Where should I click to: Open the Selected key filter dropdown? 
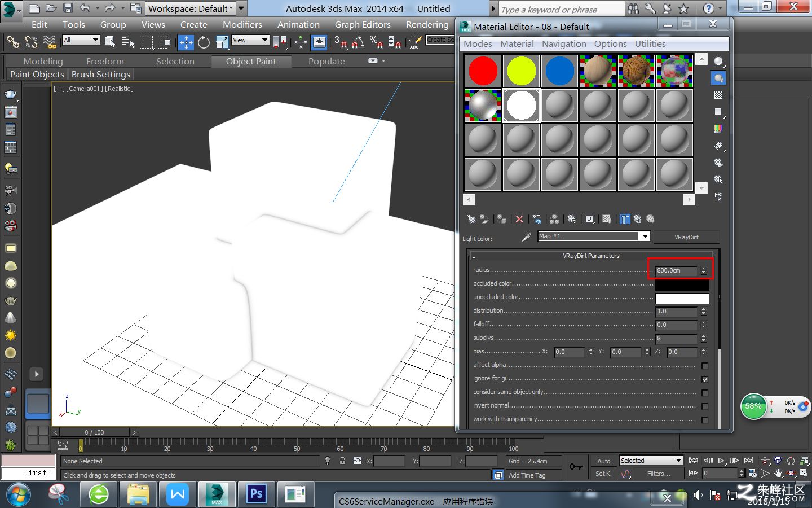[x=651, y=461]
